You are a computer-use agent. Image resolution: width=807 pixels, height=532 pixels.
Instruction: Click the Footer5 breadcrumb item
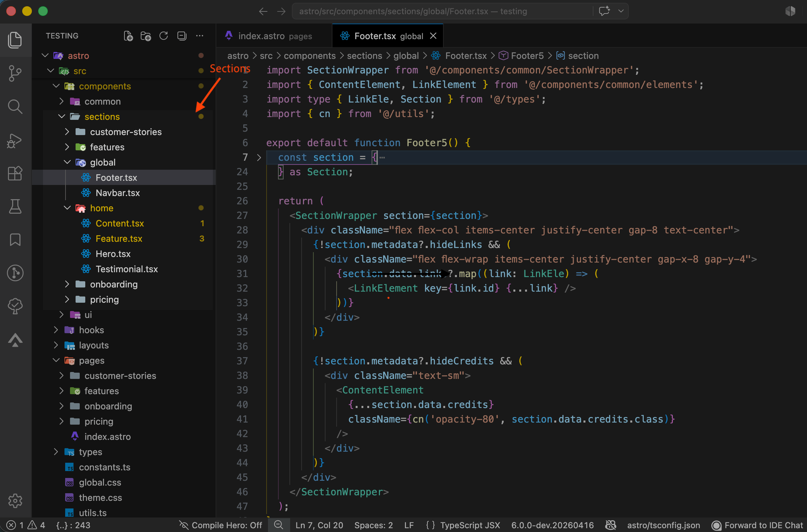(527, 55)
